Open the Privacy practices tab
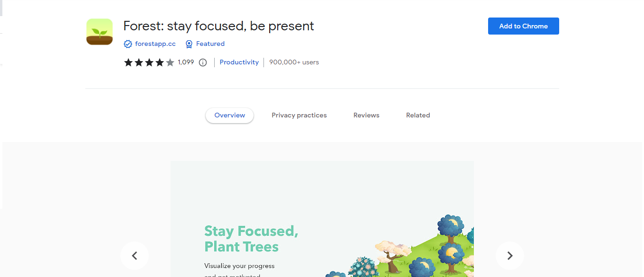 pos(299,115)
